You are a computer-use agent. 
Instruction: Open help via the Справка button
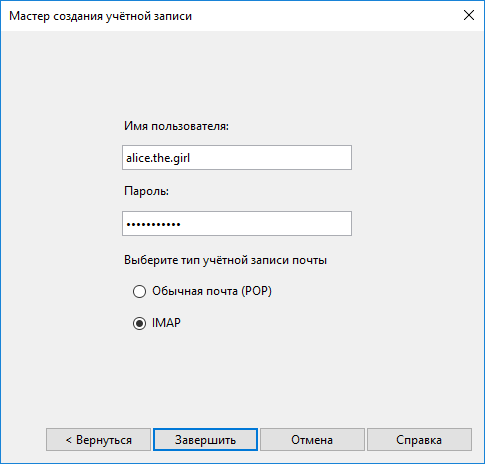[x=419, y=440]
